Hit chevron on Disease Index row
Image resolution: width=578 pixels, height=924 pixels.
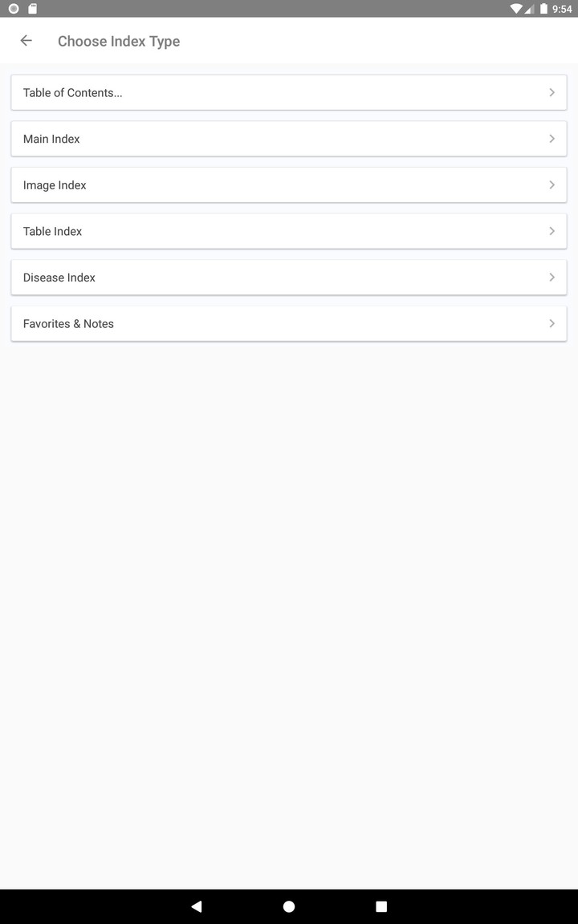tap(552, 278)
